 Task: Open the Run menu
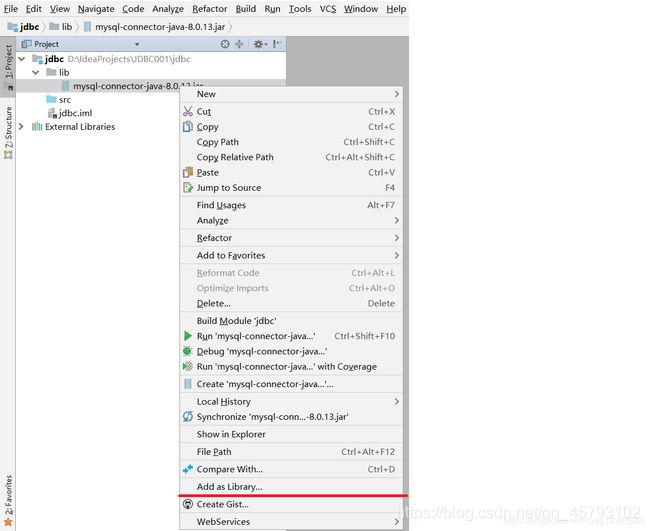tap(272, 9)
